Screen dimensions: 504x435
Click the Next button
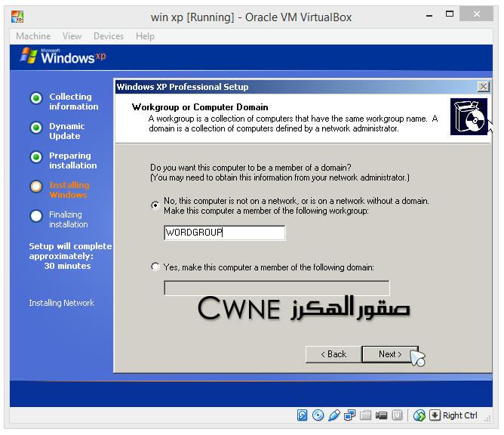(x=390, y=354)
